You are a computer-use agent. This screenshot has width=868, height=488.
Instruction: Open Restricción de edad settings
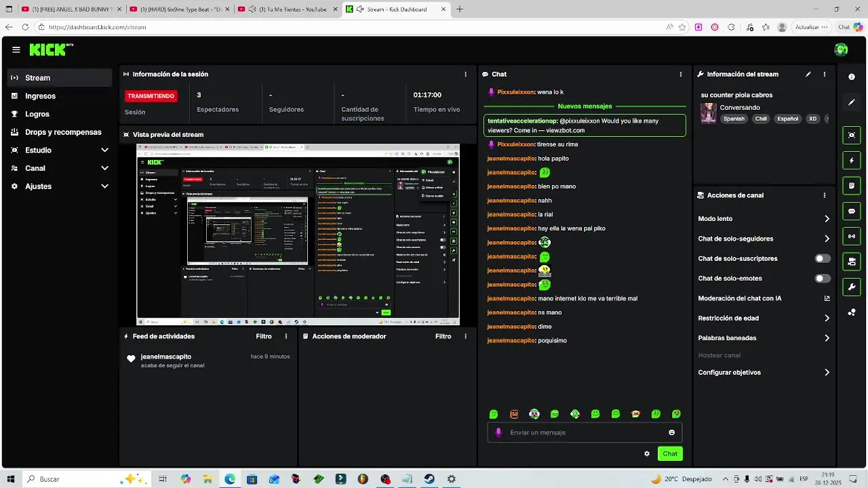click(764, 318)
